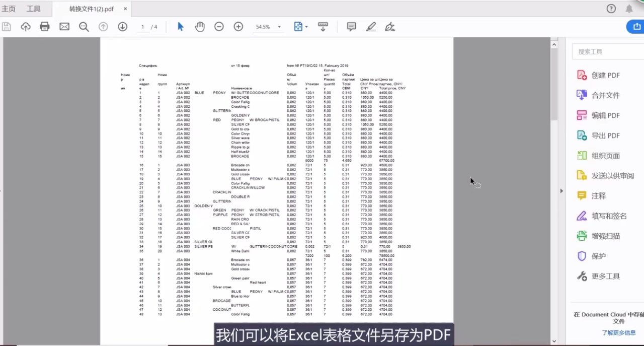The height and width of the screenshot is (346, 644).
Task: Print the document with printer icon
Action: [x=45, y=27]
